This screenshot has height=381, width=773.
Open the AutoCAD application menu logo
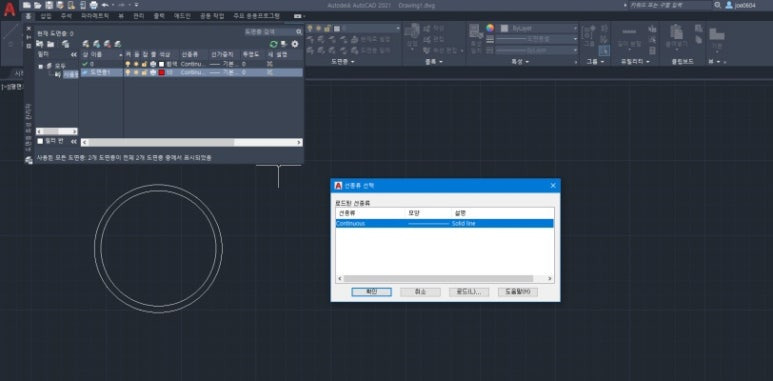click(x=9, y=10)
